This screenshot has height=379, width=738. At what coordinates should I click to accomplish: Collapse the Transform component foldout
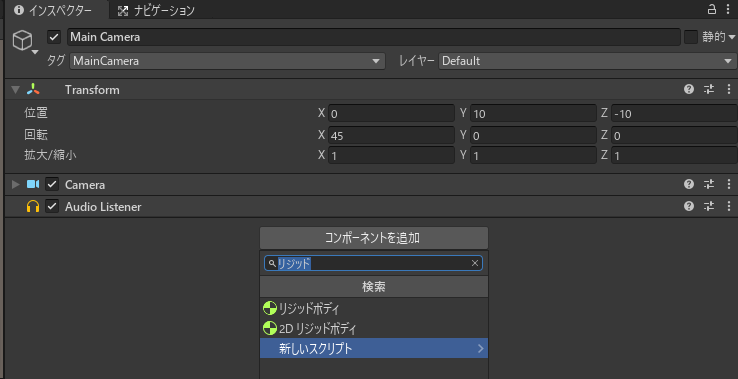coord(16,89)
